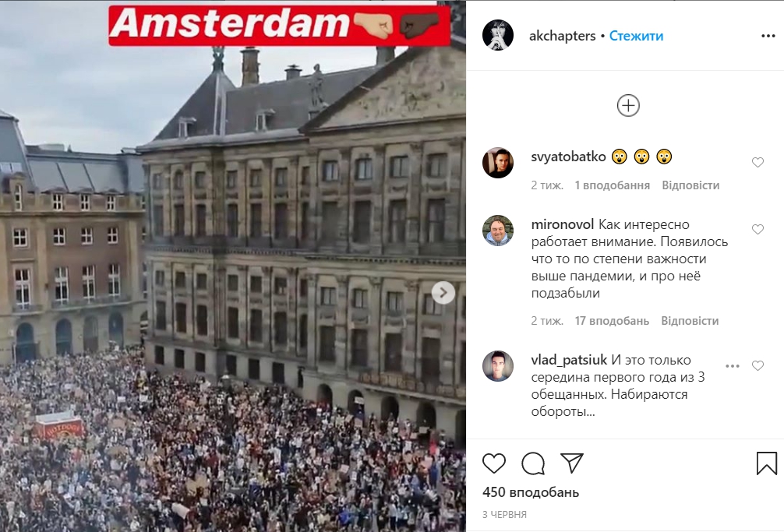
Task: View 17 вподобань on mironovol comment
Action: point(612,321)
